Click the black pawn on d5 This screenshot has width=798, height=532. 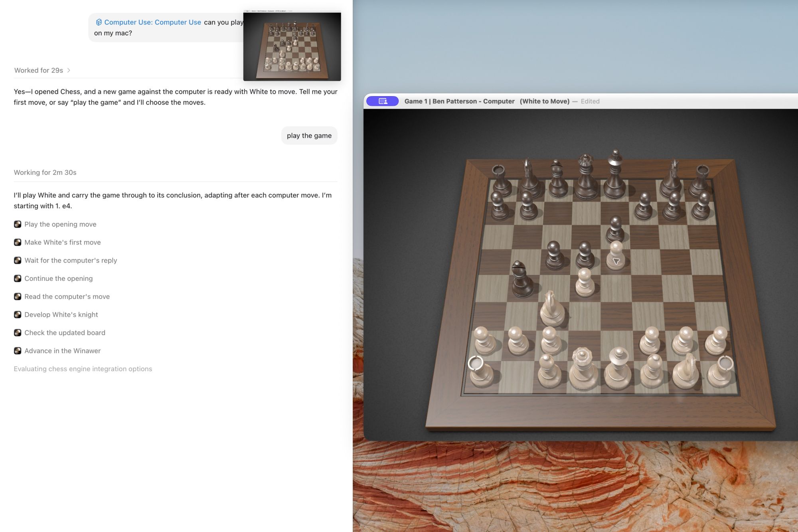click(585, 255)
